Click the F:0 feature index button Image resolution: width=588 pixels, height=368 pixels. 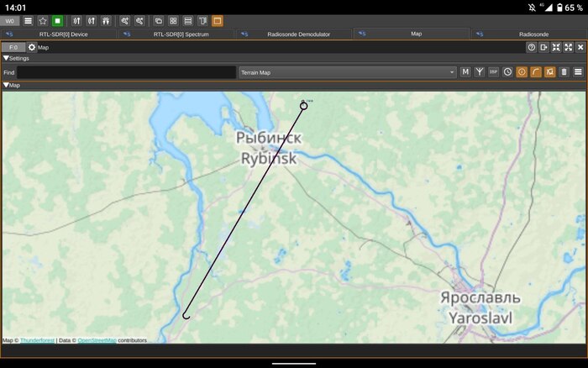click(x=13, y=47)
